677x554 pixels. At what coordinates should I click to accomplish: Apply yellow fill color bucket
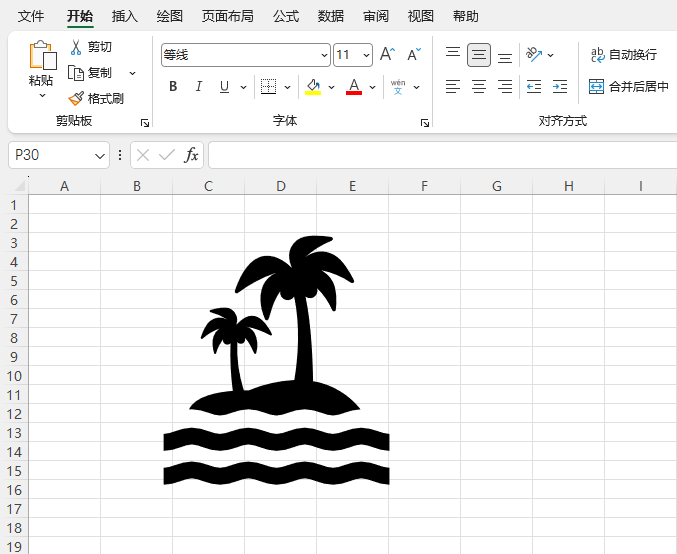313,87
